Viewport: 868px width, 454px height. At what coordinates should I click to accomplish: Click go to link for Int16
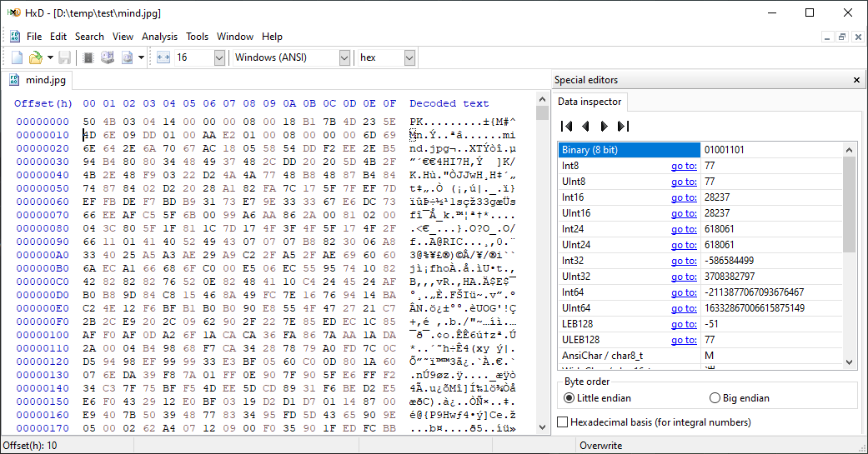coord(684,197)
